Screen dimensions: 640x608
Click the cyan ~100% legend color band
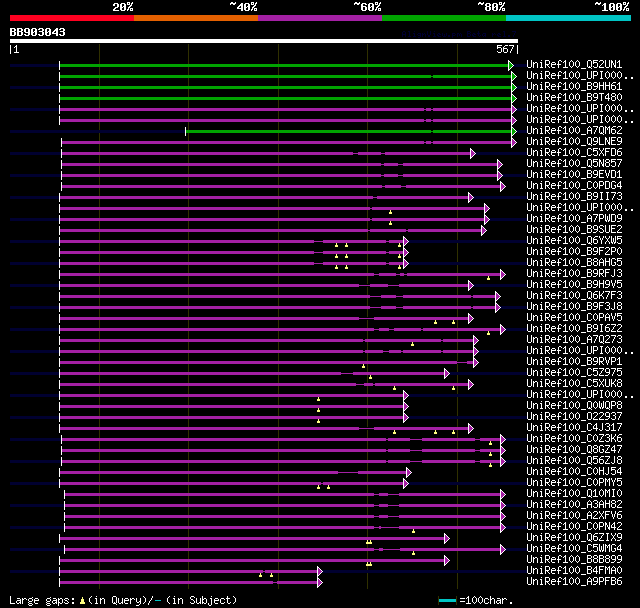pos(569,18)
